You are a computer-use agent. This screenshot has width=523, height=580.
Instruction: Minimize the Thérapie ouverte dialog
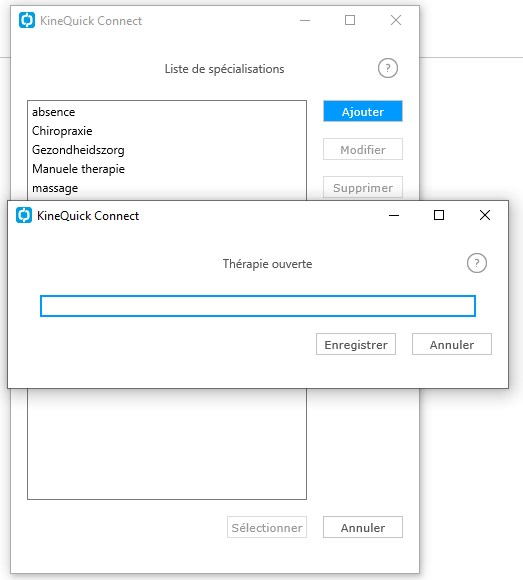394,215
